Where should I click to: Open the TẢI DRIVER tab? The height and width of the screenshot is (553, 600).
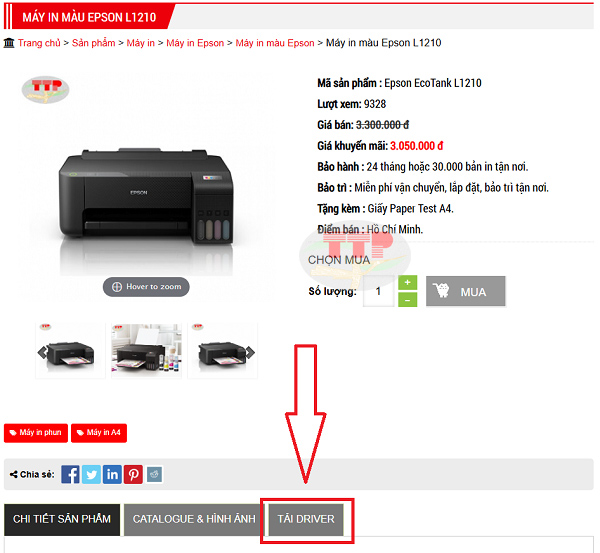pos(306,519)
